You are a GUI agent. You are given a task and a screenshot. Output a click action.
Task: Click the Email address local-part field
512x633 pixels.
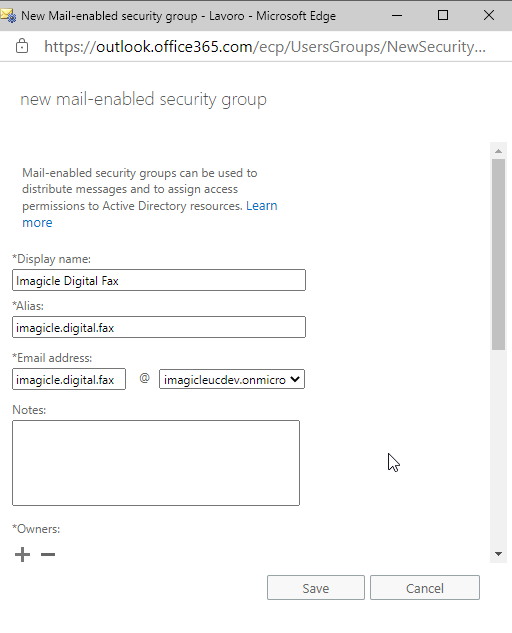(69, 379)
